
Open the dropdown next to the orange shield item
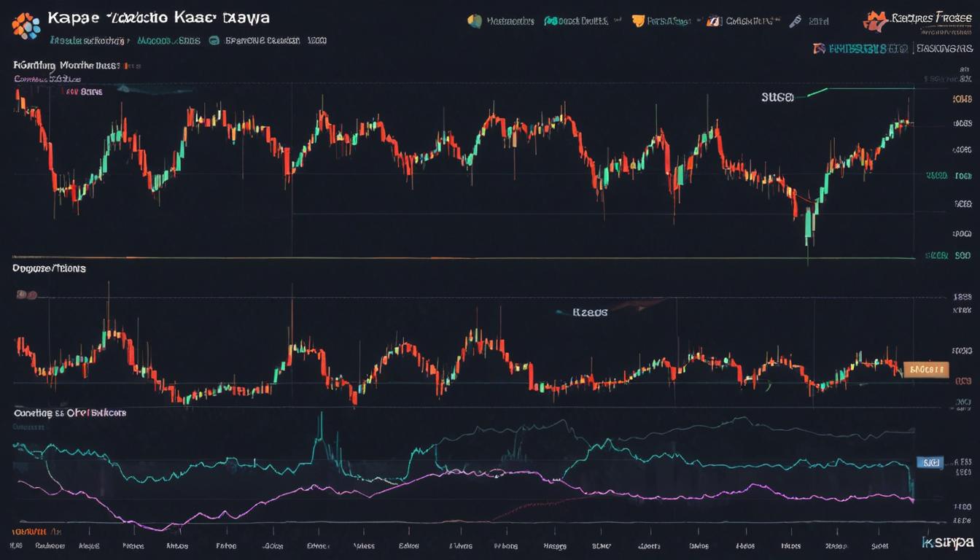coord(699,20)
